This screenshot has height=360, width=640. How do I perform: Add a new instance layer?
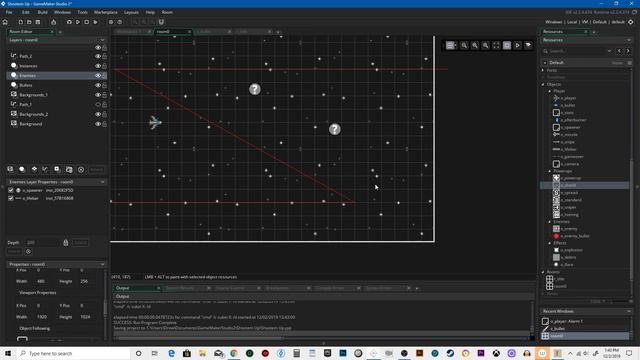pyautogui.click(x=22, y=169)
